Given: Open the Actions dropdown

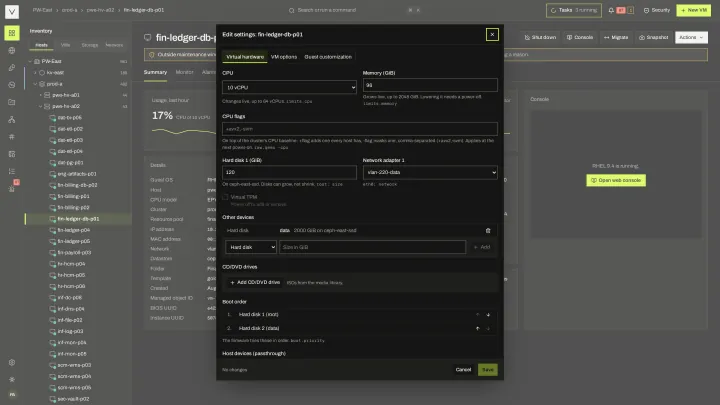Looking at the screenshot, I should 691,37.
